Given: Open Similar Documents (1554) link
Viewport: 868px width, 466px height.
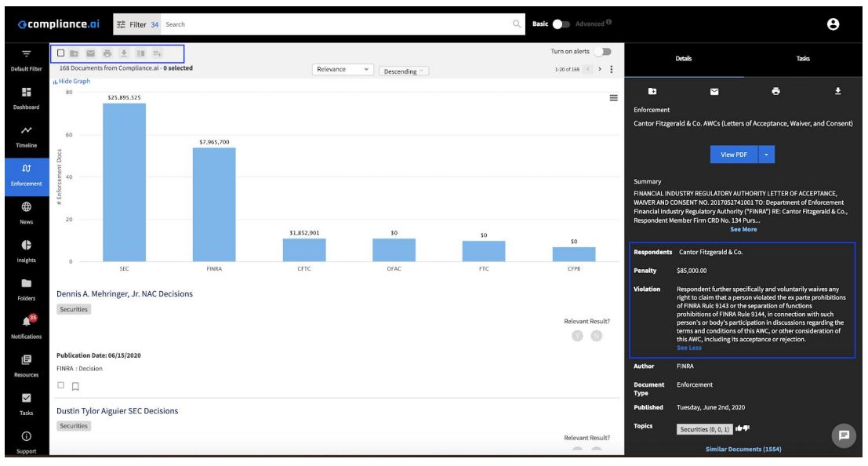Looking at the screenshot, I should click(743, 449).
